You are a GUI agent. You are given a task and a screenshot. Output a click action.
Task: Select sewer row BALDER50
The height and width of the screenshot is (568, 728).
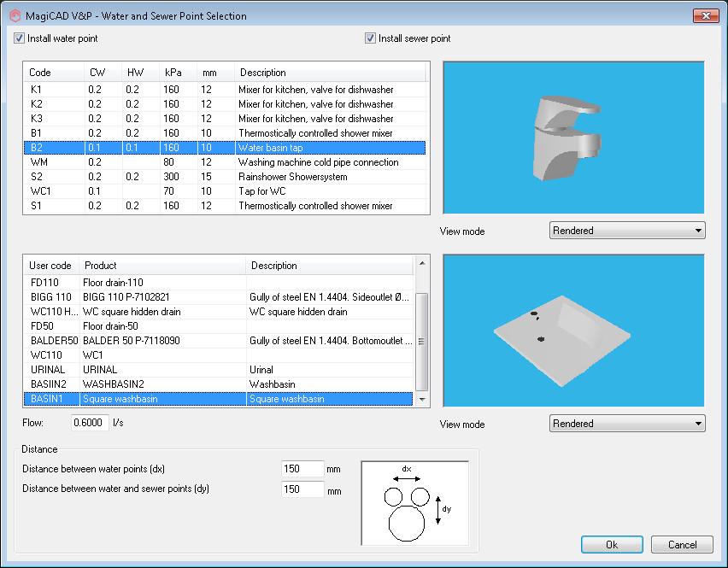[x=219, y=341]
